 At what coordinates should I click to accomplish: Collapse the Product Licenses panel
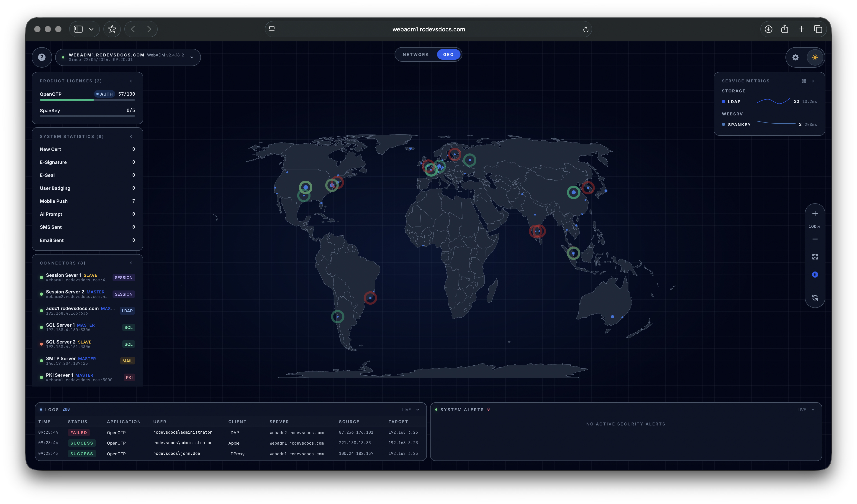tap(131, 81)
